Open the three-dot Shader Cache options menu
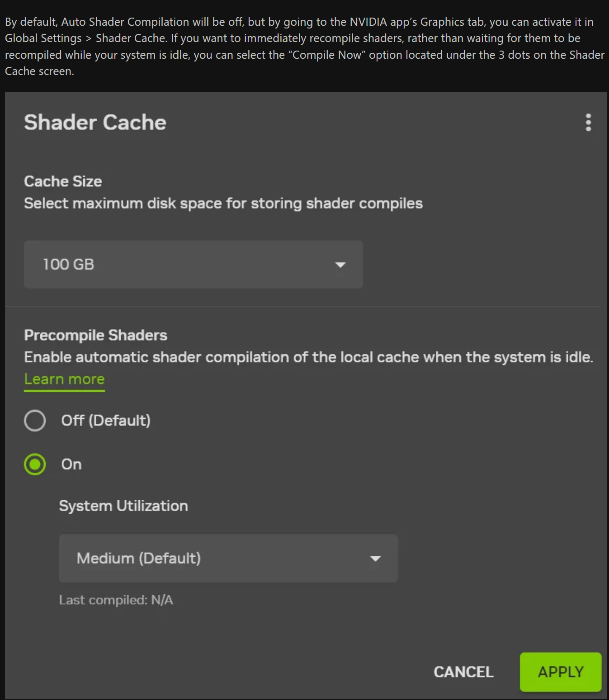The image size is (609, 700). [x=588, y=122]
